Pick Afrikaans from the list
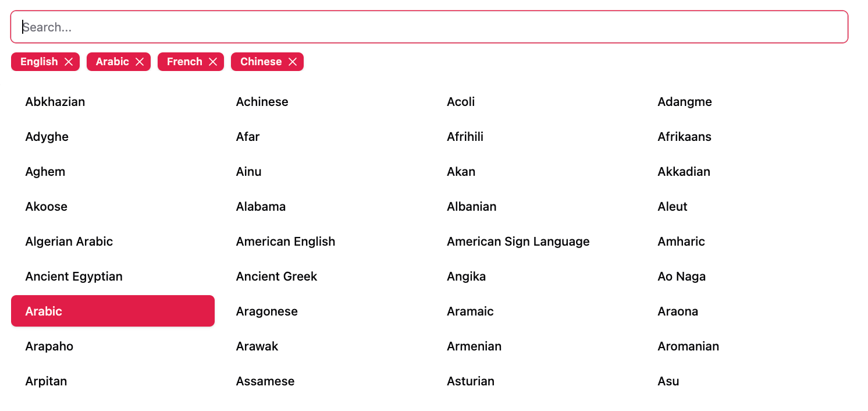This screenshot has width=868, height=411. (x=745, y=136)
